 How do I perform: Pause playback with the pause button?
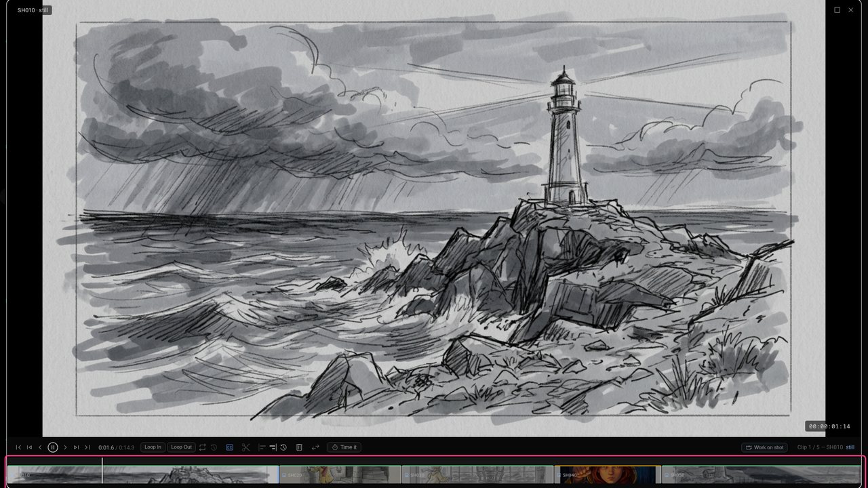coord(53,447)
